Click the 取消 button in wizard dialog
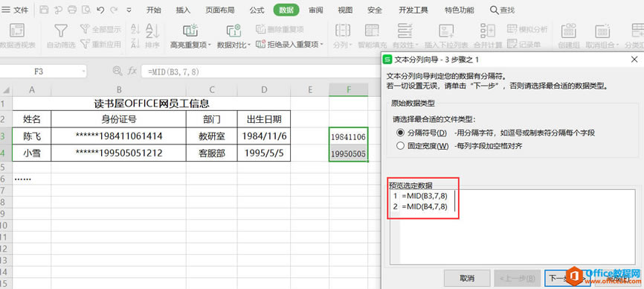 [x=467, y=279]
